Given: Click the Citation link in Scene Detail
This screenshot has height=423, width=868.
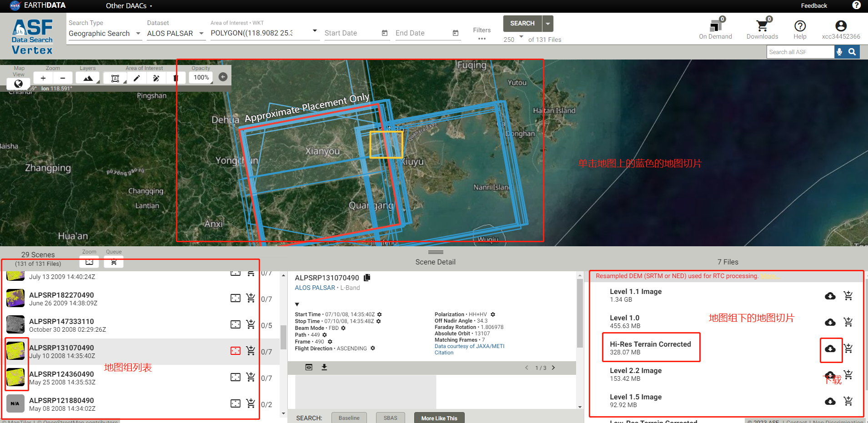Looking at the screenshot, I should 444,353.
